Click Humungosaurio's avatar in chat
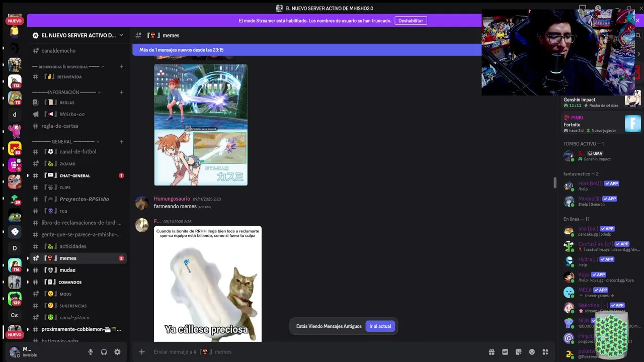The height and width of the screenshot is (362, 644). pos(142,203)
